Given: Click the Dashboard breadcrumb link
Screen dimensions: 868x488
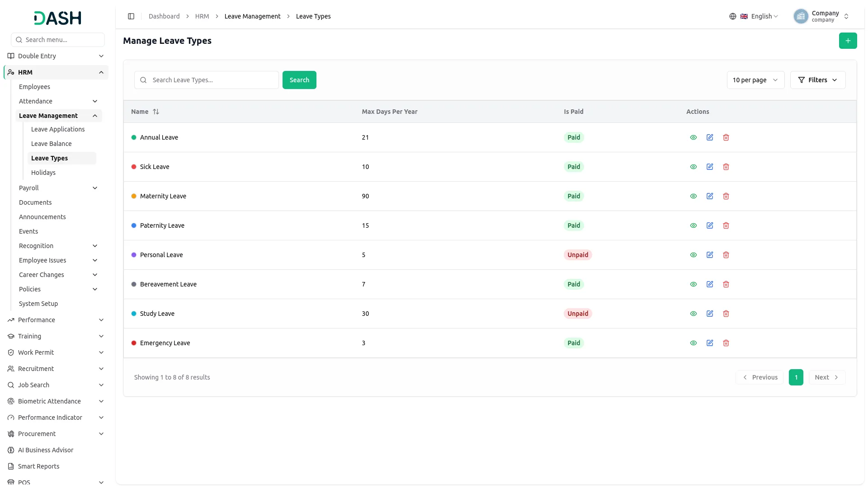Looking at the screenshot, I should point(164,16).
